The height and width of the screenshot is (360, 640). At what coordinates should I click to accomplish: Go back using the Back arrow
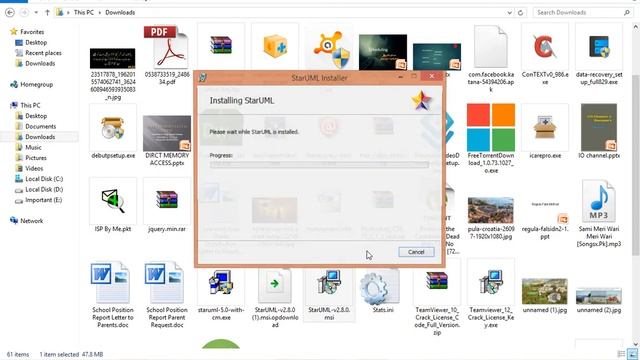point(10,13)
